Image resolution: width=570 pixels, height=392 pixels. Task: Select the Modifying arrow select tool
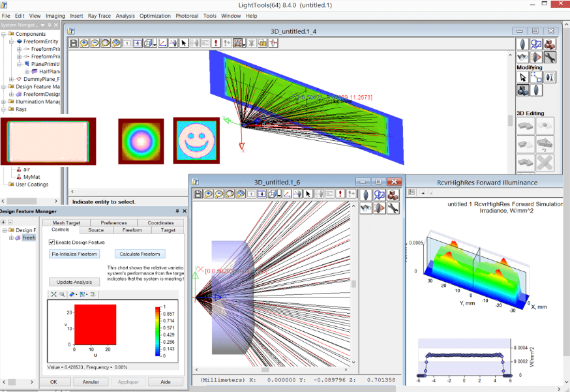click(523, 78)
